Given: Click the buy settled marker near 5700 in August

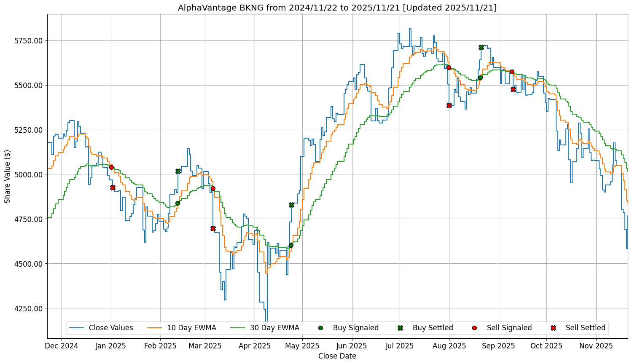Looking at the screenshot, I should pyautogui.click(x=481, y=47).
